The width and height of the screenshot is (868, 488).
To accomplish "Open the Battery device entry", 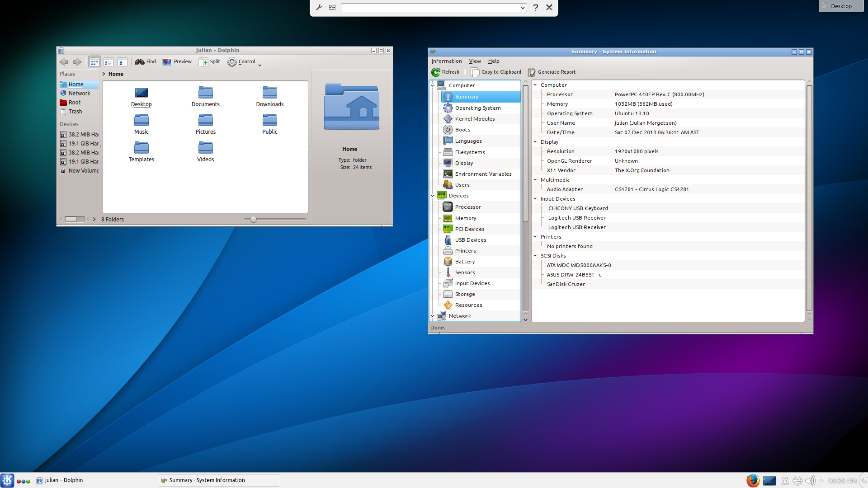I will 465,262.
